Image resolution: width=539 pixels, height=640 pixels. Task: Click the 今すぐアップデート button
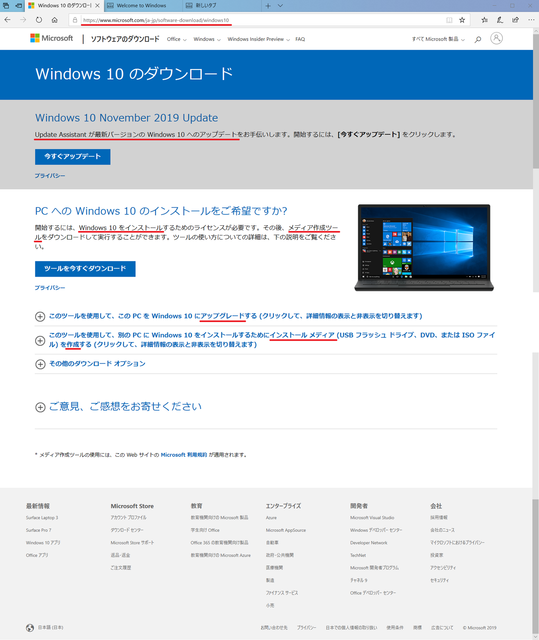tap(73, 157)
